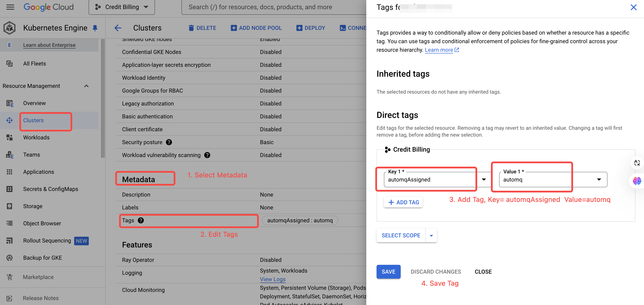Screen dimensions: 644x305
Task: Click the ADD TAG button
Action: (x=403, y=202)
